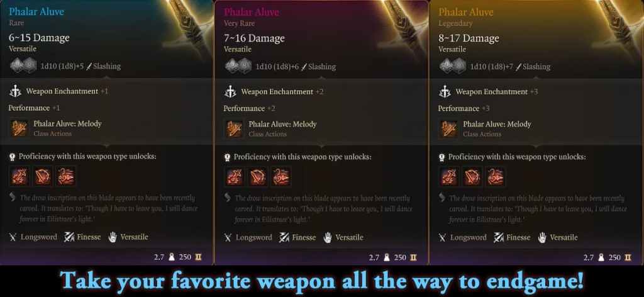Click the Melody action icon in Legendary tooltip

pyautogui.click(x=449, y=128)
